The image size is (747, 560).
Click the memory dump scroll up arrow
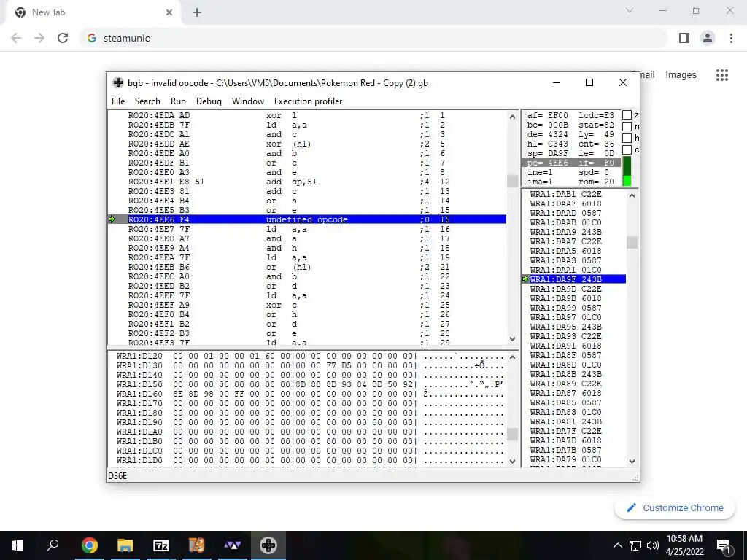512,357
